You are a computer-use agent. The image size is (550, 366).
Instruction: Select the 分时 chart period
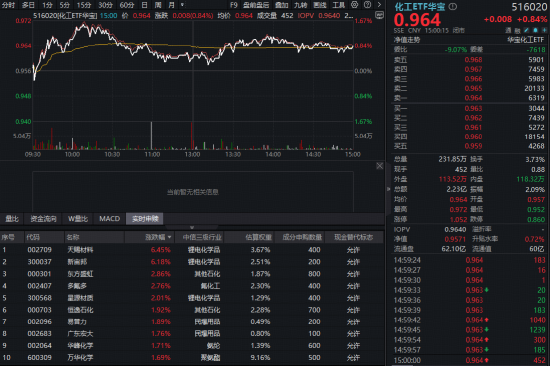point(8,5)
